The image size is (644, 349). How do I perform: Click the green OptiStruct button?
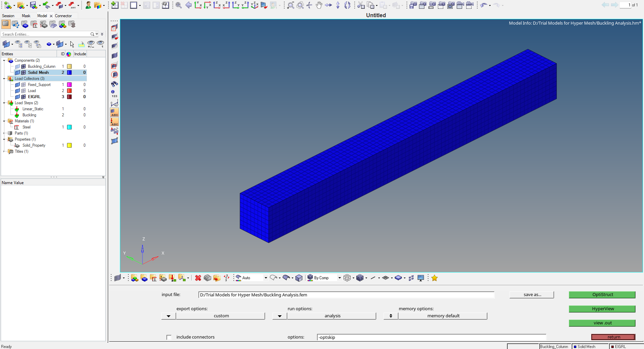[x=602, y=295]
